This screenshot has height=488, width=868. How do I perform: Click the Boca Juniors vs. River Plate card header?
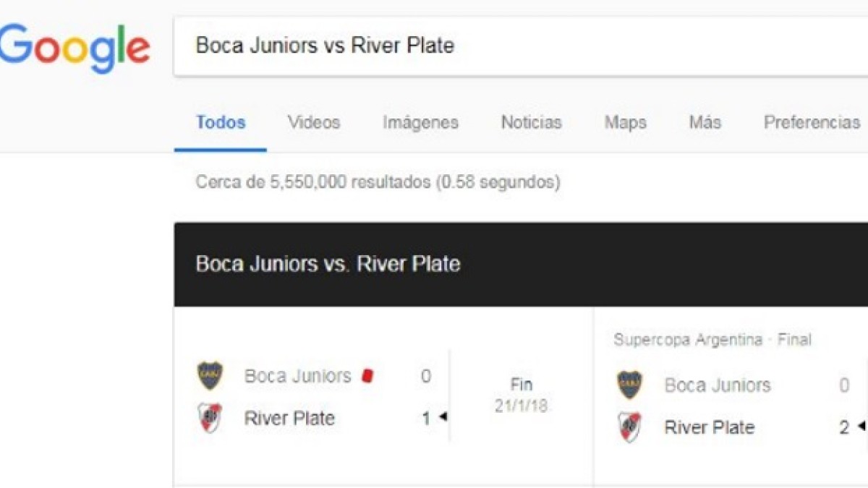[x=328, y=264]
